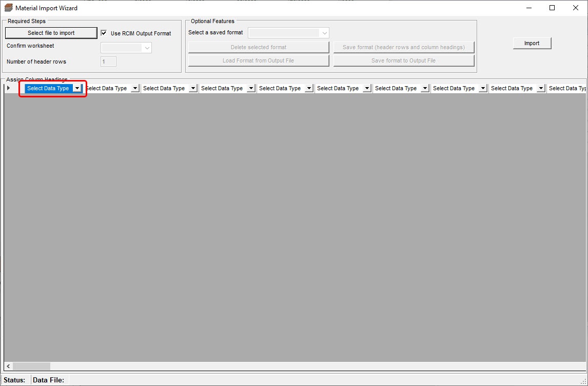
Task: Click the Material Import Wizard title icon
Action: (8, 8)
